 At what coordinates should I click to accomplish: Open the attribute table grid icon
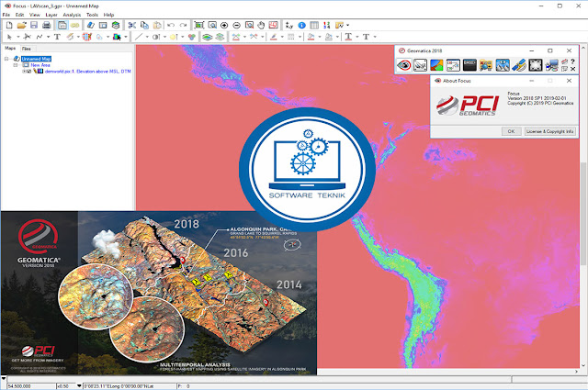(314, 25)
